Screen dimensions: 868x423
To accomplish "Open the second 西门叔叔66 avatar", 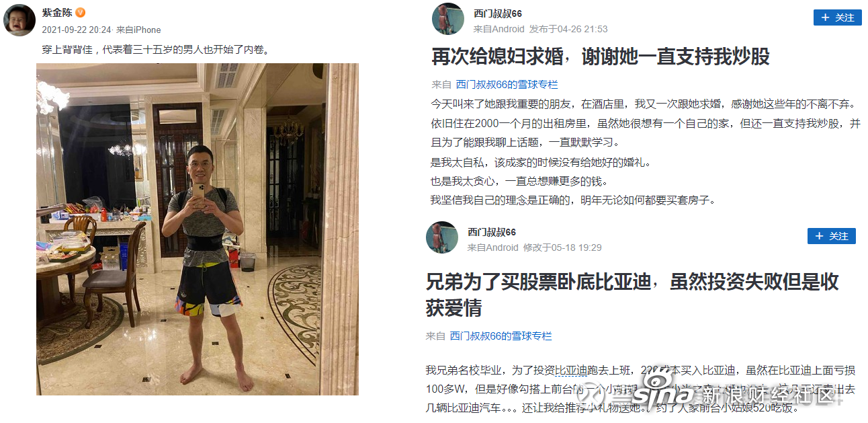I will click(x=442, y=237).
